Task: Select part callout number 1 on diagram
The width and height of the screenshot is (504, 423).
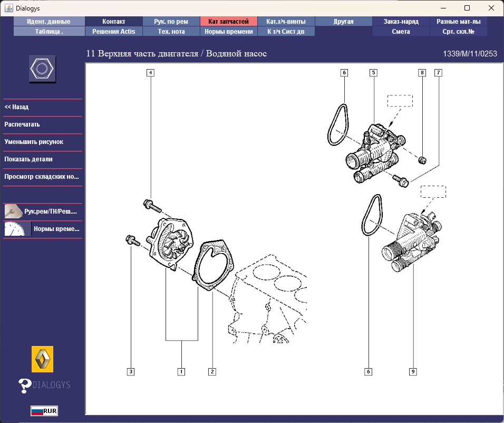Action: (181, 371)
